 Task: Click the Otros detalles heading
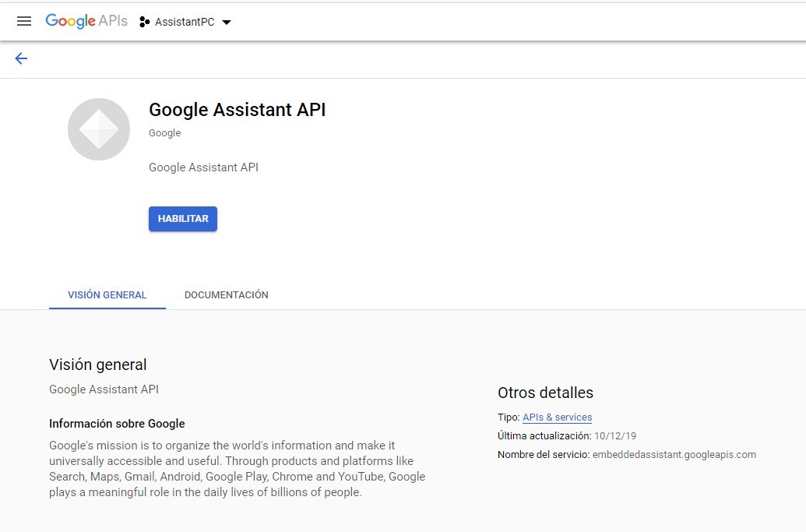tap(545, 393)
